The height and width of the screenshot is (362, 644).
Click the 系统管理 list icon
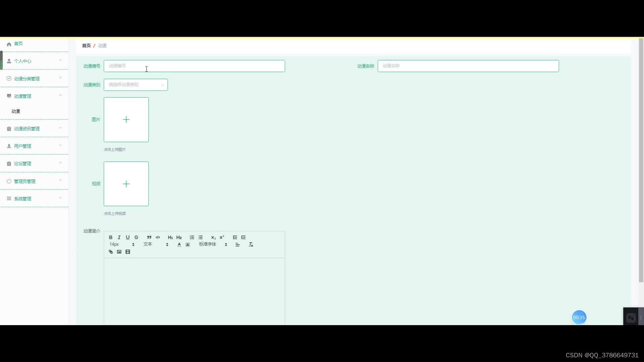9,198
